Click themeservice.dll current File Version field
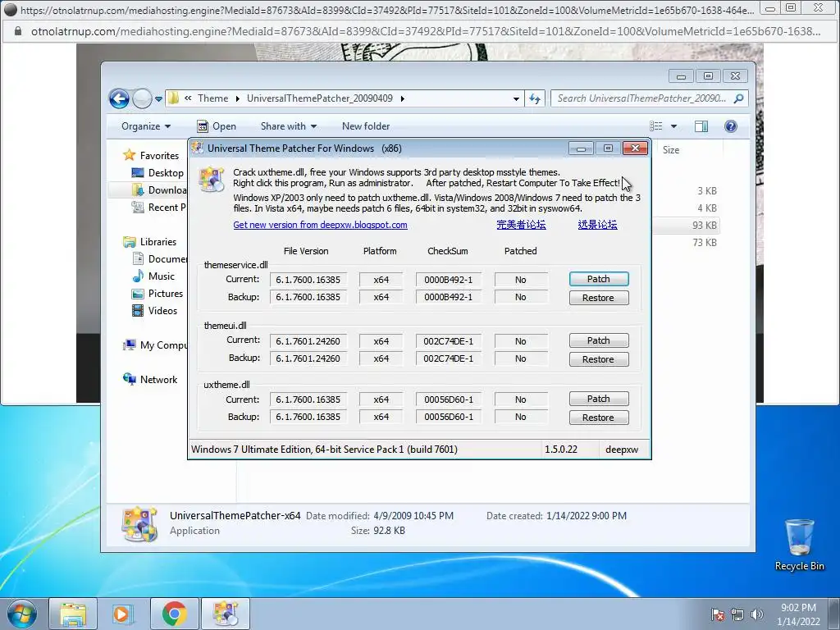This screenshot has width=840, height=630. (x=308, y=280)
